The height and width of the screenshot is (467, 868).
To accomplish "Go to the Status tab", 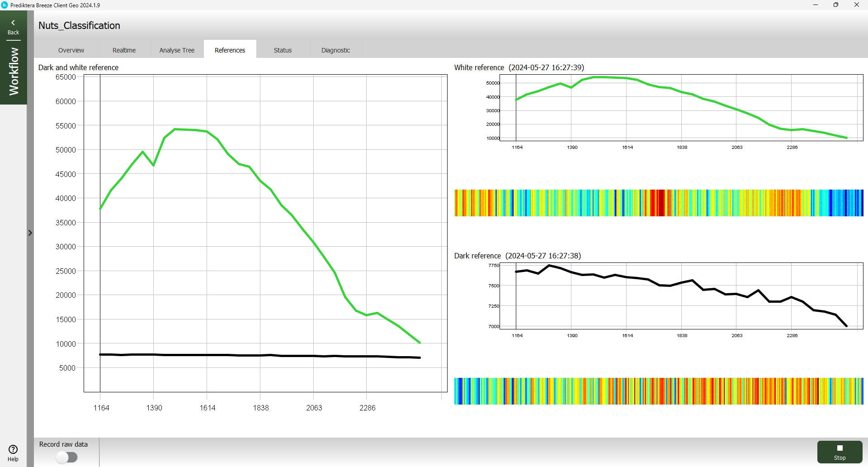I will coord(283,50).
